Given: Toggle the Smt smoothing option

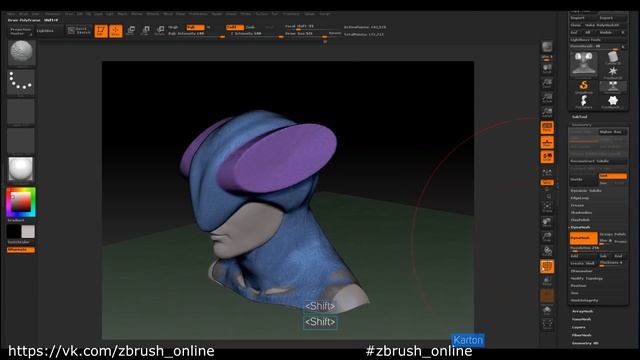Looking at the screenshot, I should [x=613, y=176].
